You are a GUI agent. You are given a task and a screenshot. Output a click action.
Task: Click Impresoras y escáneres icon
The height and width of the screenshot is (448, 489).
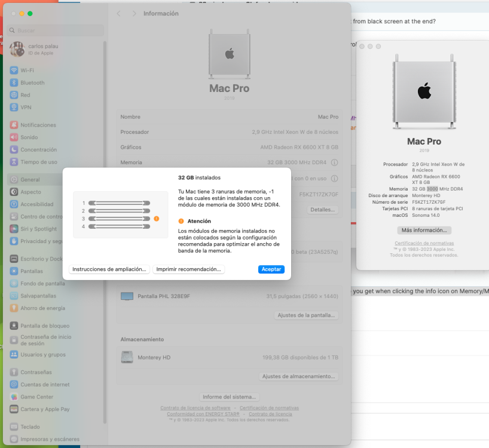[14, 439]
